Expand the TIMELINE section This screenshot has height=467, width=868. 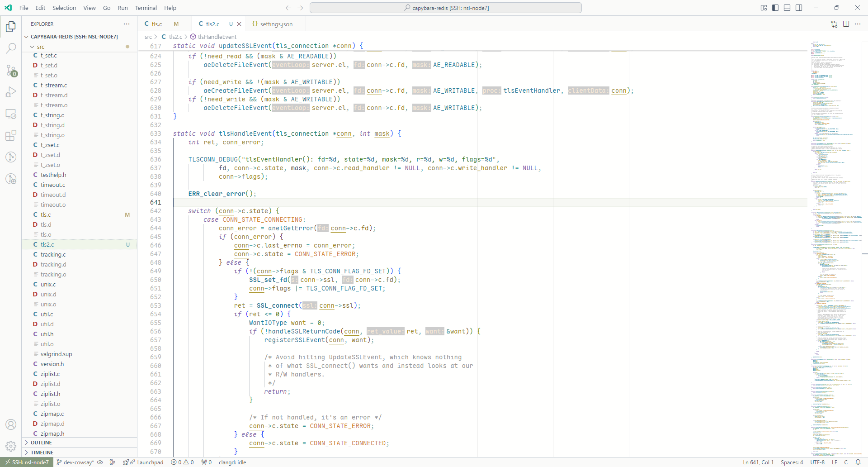[80, 453]
